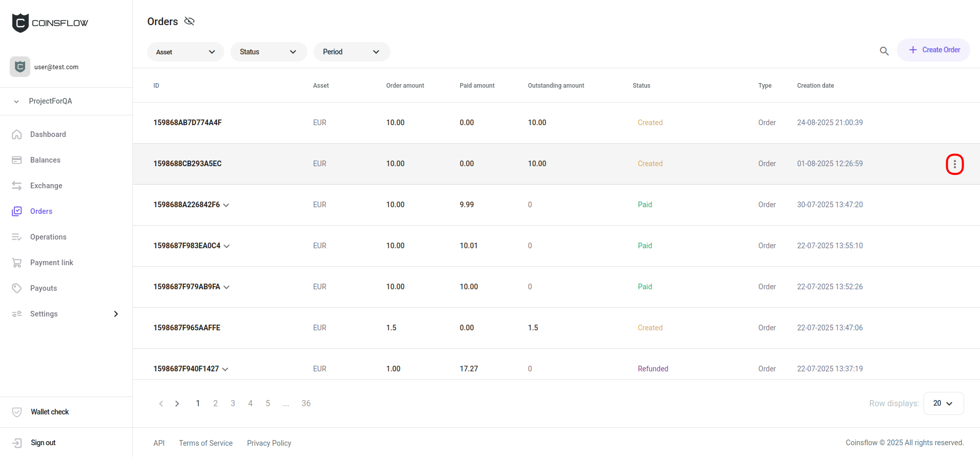
Task: Open the Period filter dropdown
Action: coord(351,52)
